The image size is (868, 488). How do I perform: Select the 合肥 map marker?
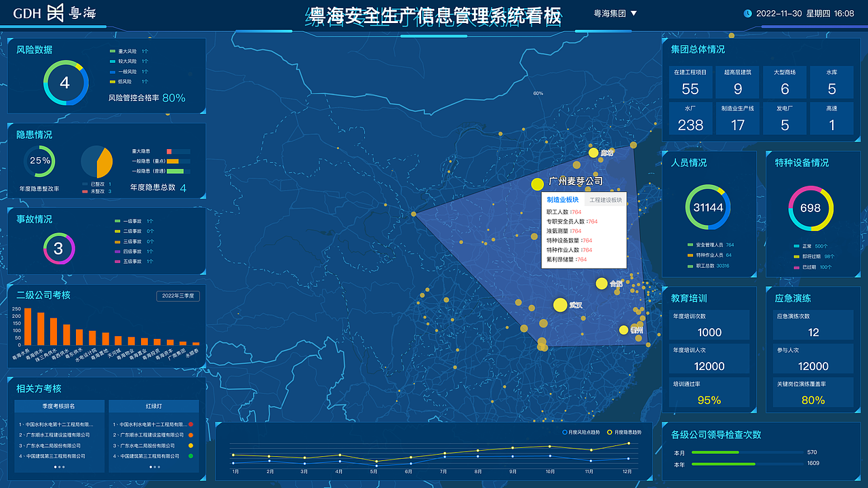(x=601, y=283)
